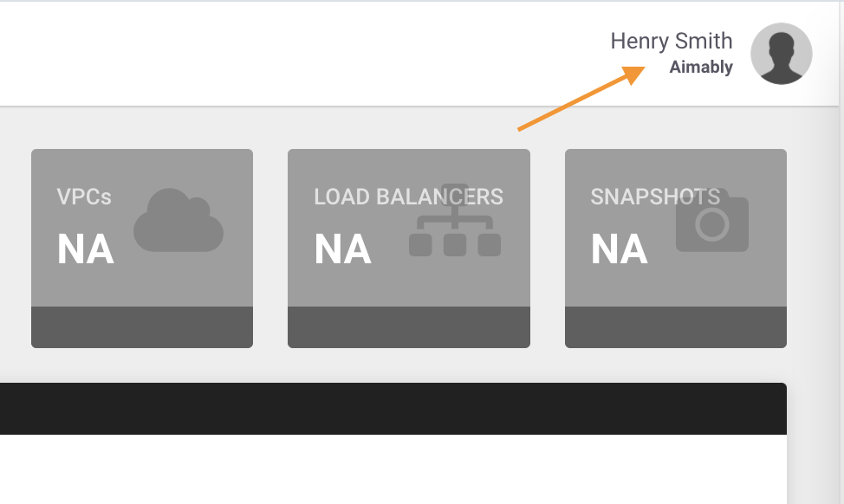Click the Aimably organization label

(x=701, y=68)
